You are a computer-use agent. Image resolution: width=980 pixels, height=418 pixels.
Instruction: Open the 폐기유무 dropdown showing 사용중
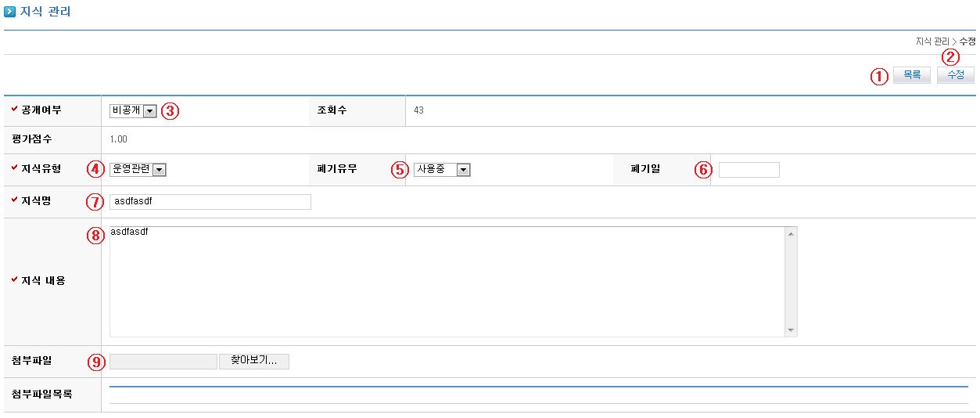[441, 169]
